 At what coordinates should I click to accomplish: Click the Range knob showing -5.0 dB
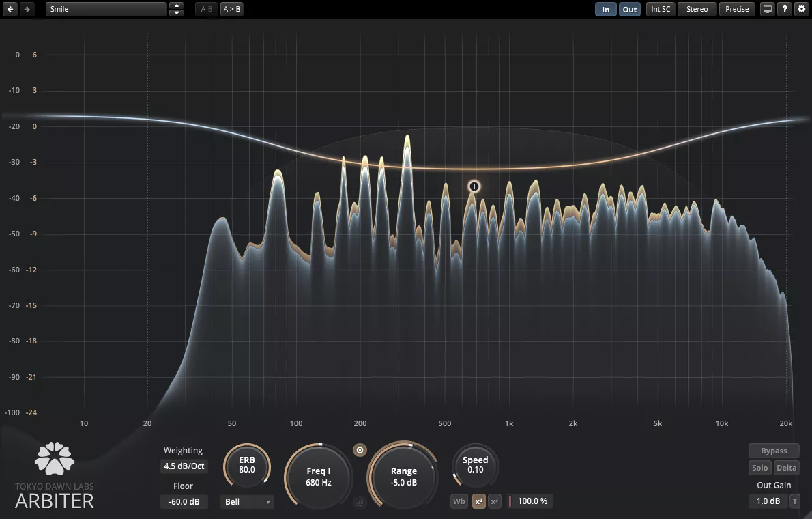point(403,476)
